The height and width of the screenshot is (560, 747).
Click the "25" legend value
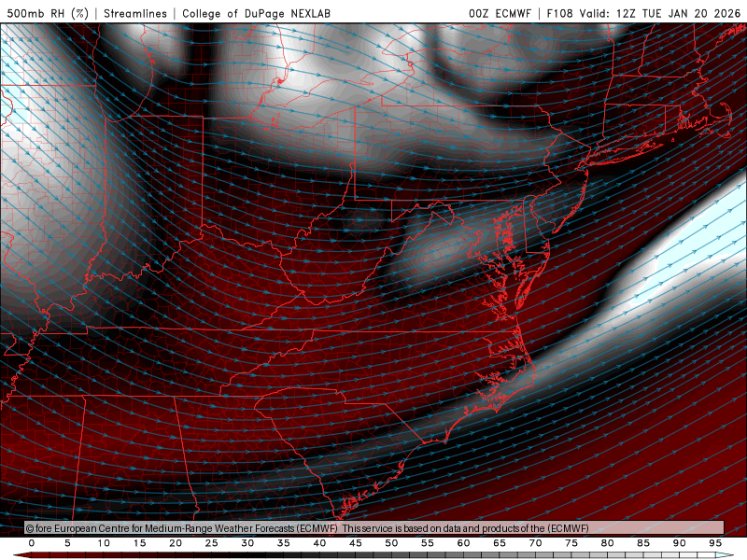(212, 543)
